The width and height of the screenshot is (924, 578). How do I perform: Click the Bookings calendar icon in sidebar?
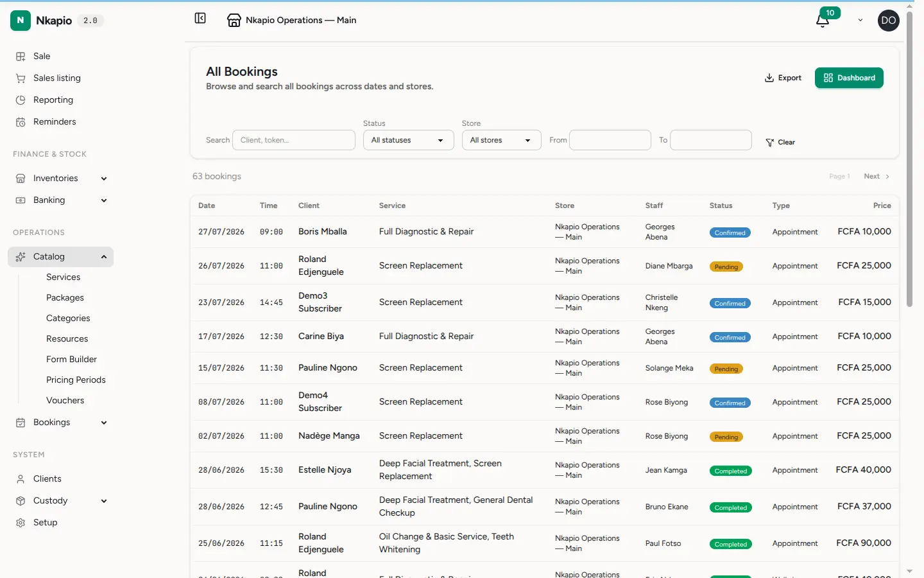(21, 423)
